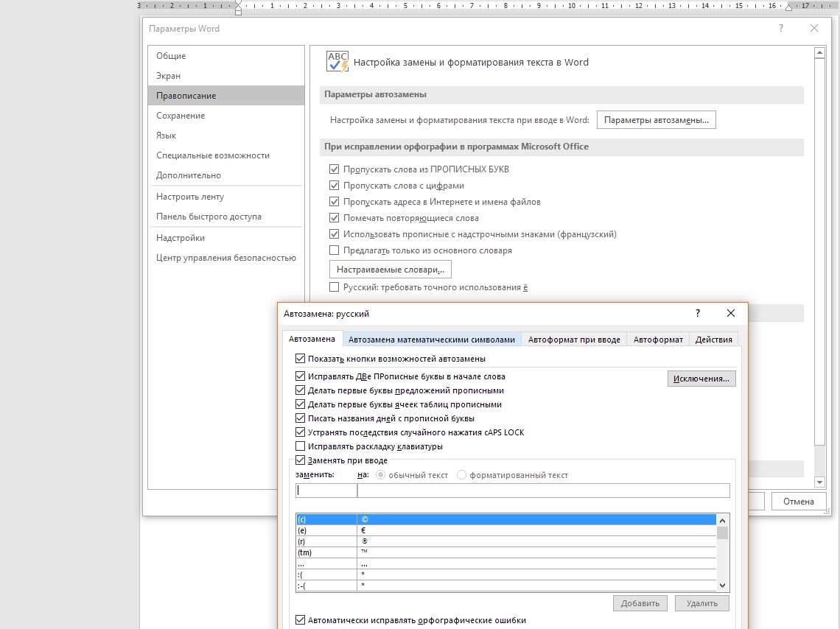The image size is (840, 629).
Task: Open Центр управления безопасностью category
Action: [x=225, y=258]
